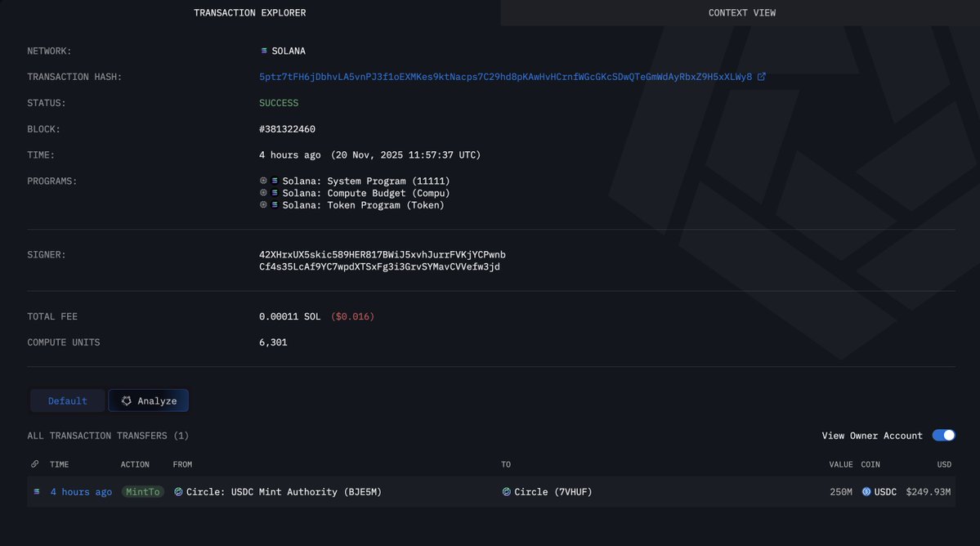
Task: Click the Solana icon beside System Program
Action: point(275,181)
